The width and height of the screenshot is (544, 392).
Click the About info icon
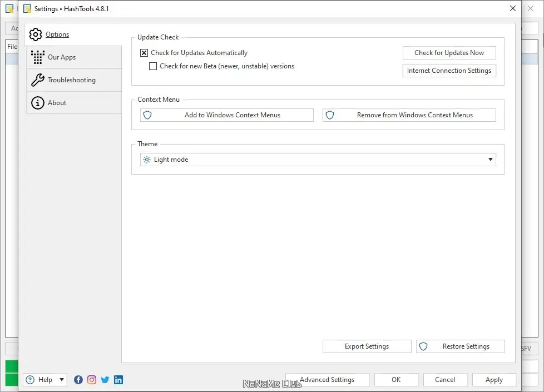coord(37,103)
